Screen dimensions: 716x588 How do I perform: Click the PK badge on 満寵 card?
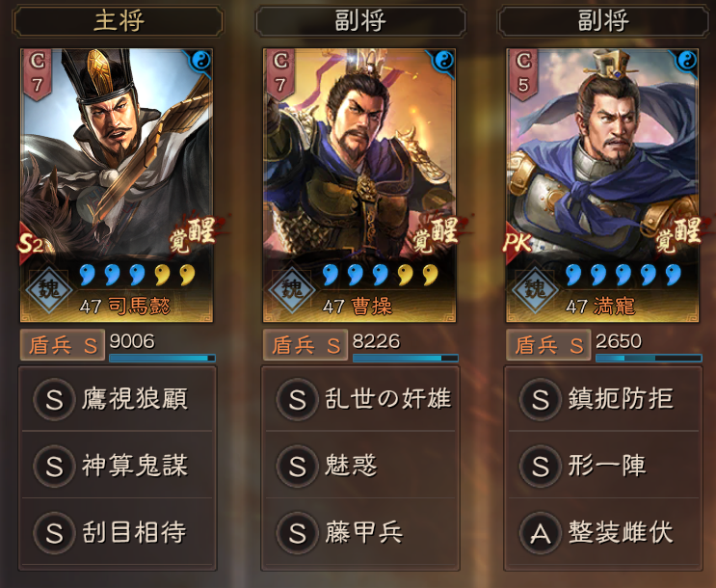[x=517, y=243]
